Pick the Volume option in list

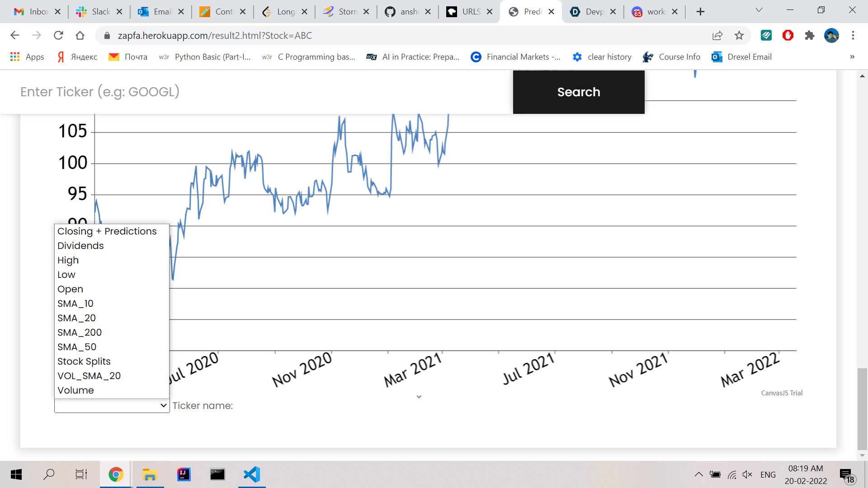[x=75, y=390]
